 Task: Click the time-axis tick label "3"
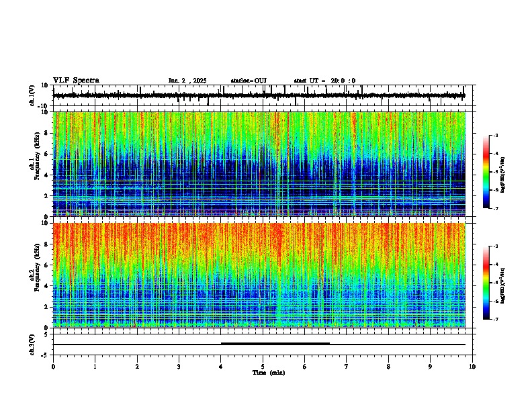(x=179, y=367)
